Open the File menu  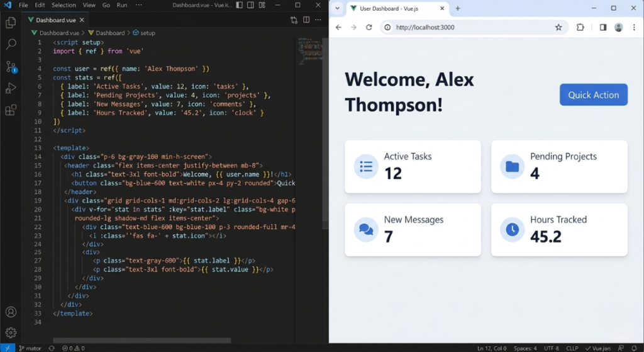click(x=23, y=5)
